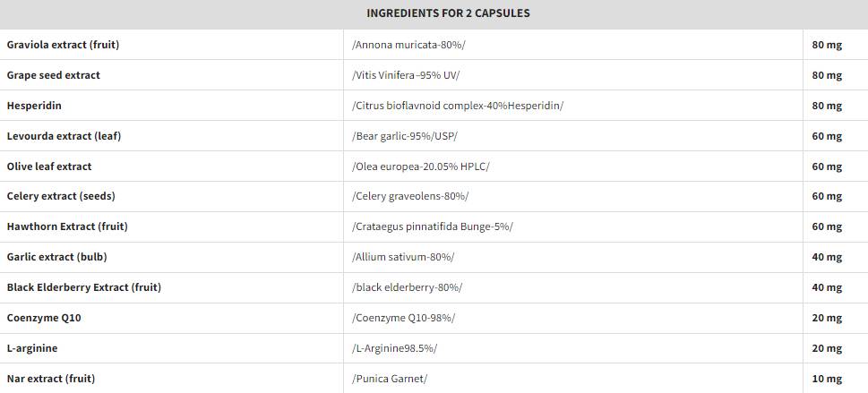
Task: Click Levourda extract (leaf) row name
Action: click(64, 136)
